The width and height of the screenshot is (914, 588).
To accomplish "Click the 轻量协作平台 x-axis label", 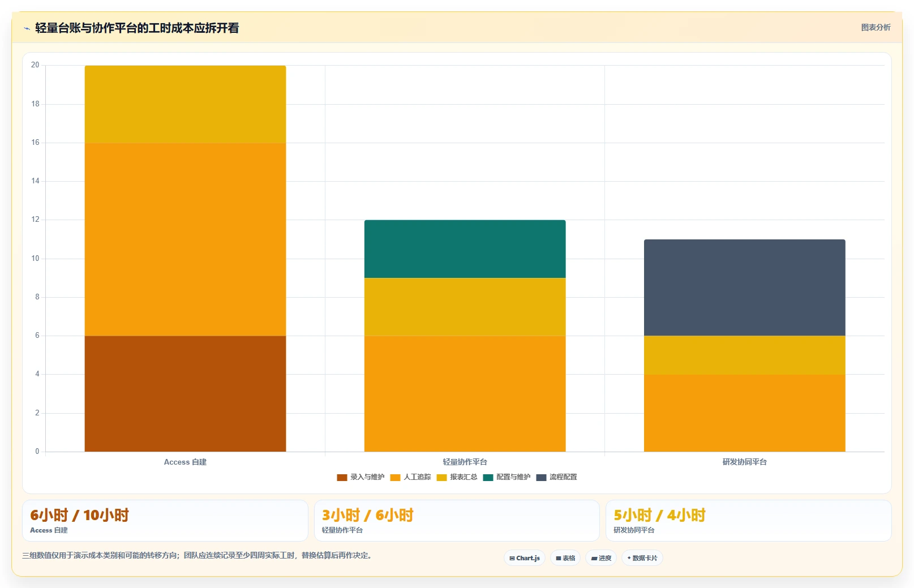I will coord(465,462).
